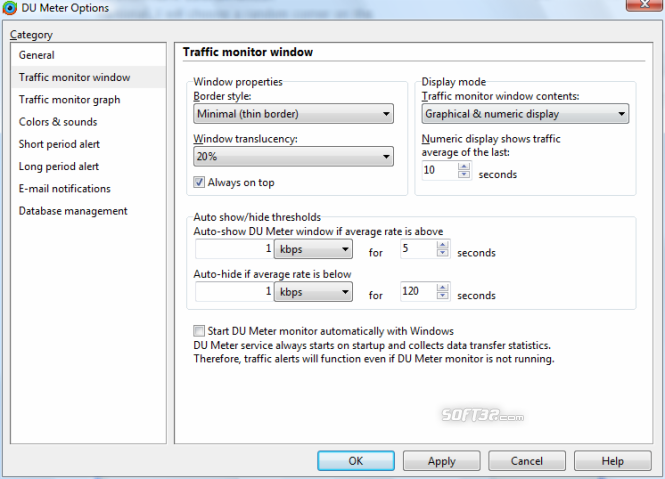Open Traffic monitor window contents dropdown
The height and width of the screenshot is (479, 665).
coord(525,114)
